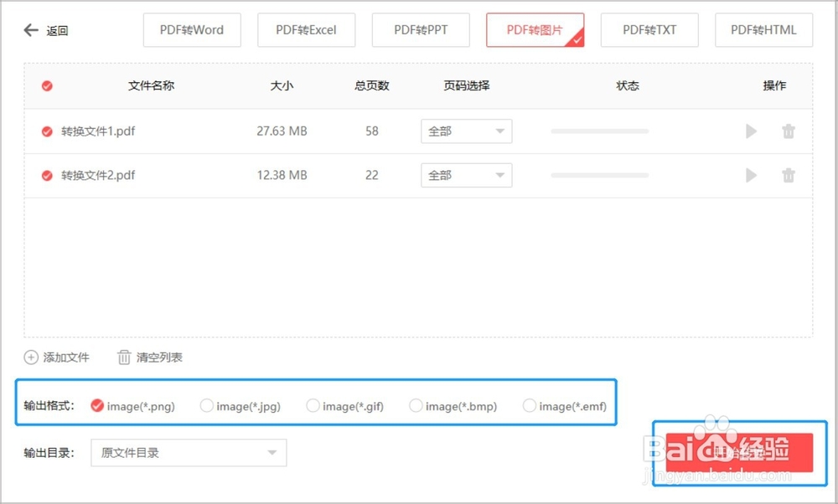The width and height of the screenshot is (838, 504).
Task: Start converting 转换文件2.pdf with play icon
Action: tap(751, 175)
